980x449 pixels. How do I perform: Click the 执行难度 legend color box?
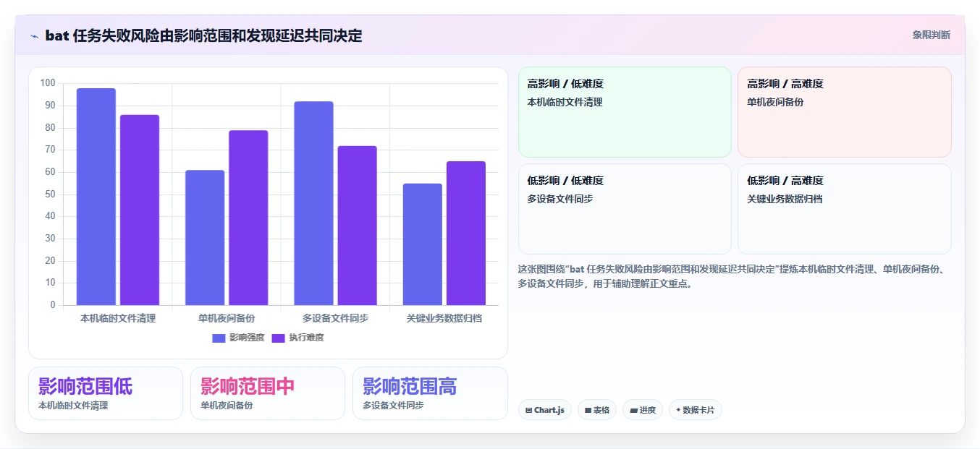point(279,338)
